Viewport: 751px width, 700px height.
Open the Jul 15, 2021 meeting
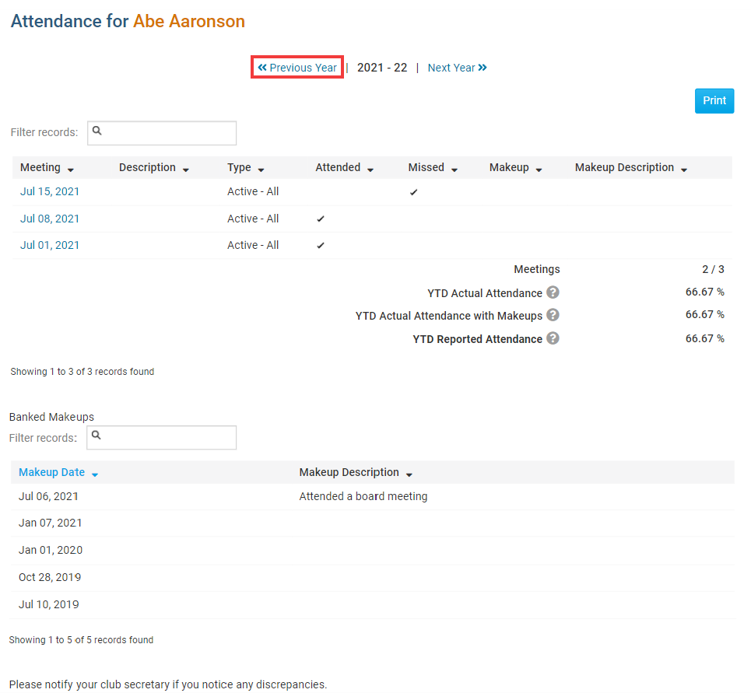point(50,191)
